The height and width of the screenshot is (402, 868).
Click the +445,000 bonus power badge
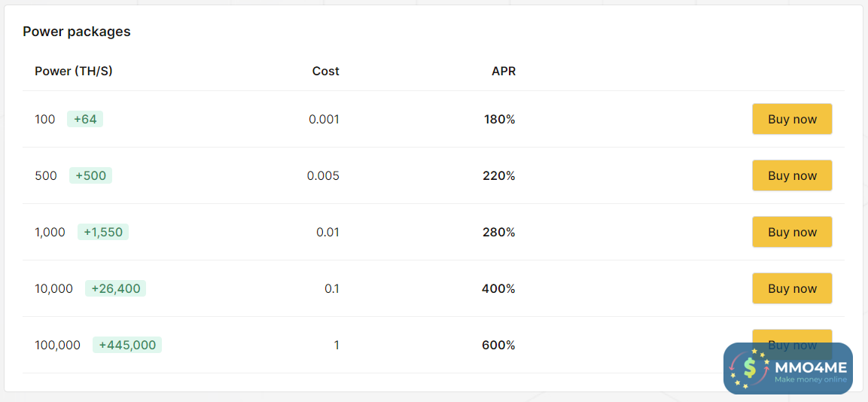(127, 345)
